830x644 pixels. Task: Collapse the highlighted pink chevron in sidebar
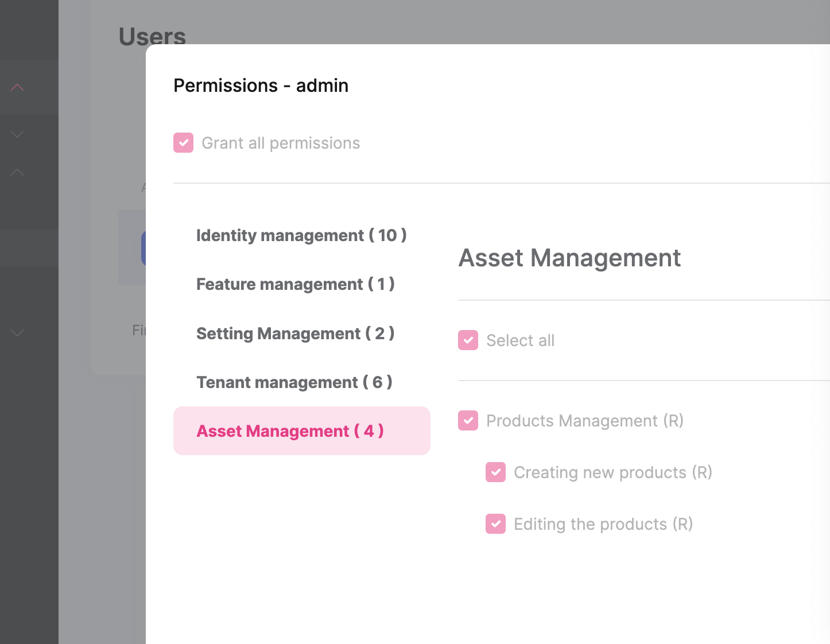(x=17, y=87)
